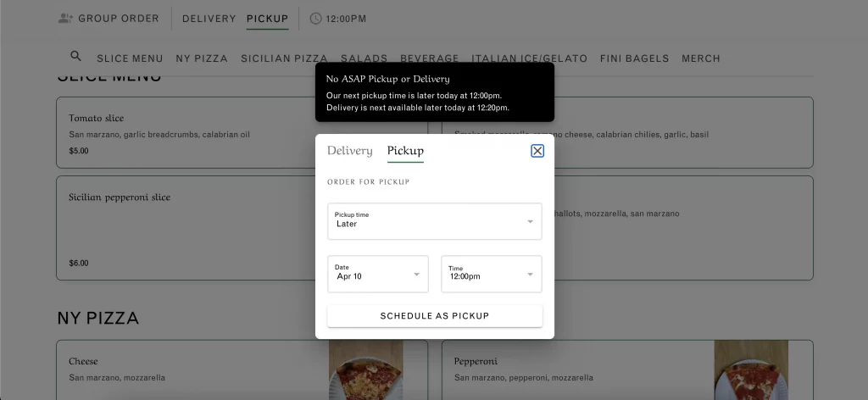Viewport: 868px width, 400px height.
Task: Choose Delivery in the top header
Action: click(x=209, y=19)
